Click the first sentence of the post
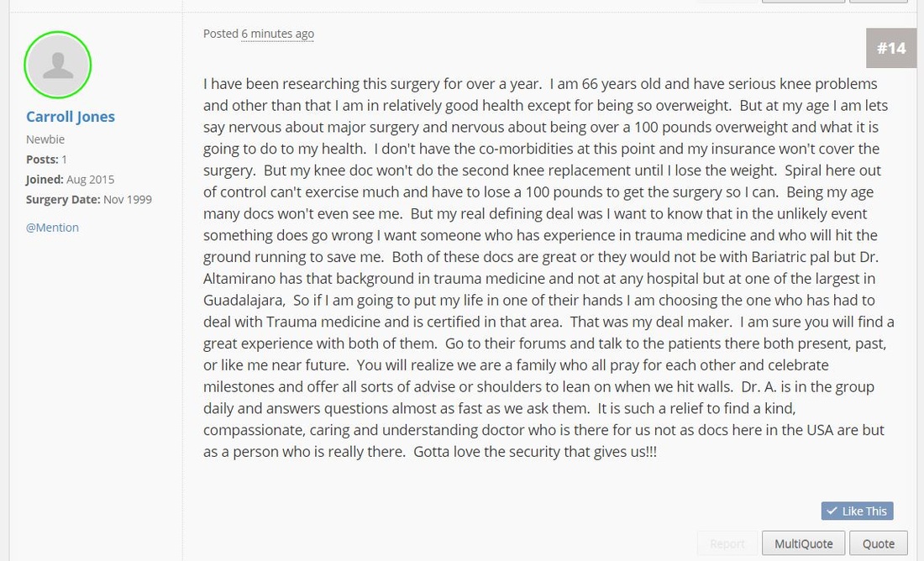 [x=372, y=84]
